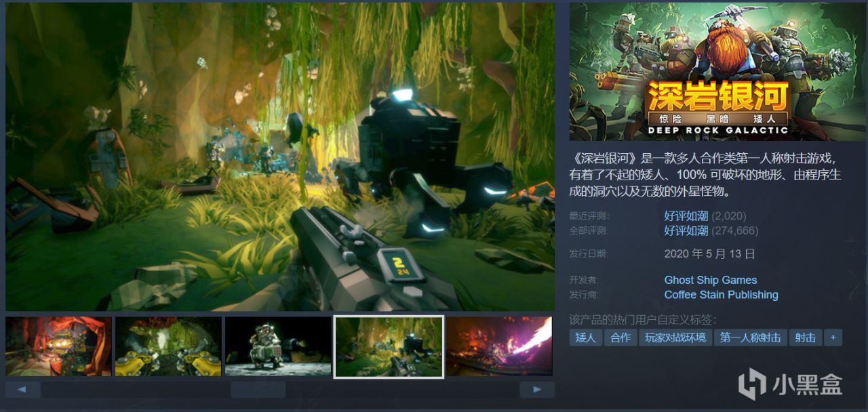The width and height of the screenshot is (868, 412).
Task: Click the left scroll arrow under thumbnails
Action: [x=22, y=390]
